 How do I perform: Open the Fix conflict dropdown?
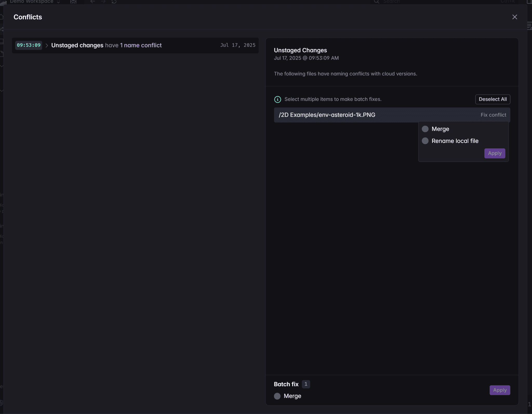pyautogui.click(x=493, y=115)
